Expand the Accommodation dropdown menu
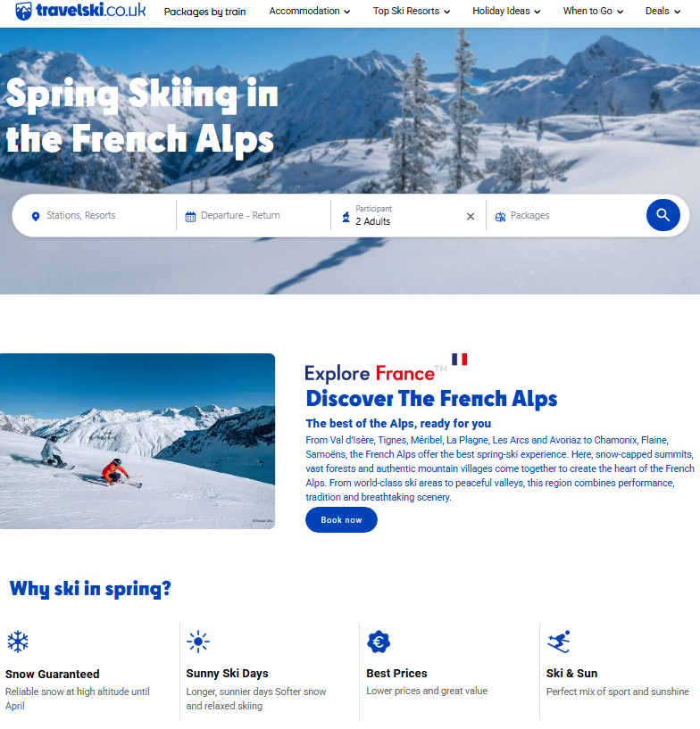This screenshot has height=729, width=700. tap(309, 12)
